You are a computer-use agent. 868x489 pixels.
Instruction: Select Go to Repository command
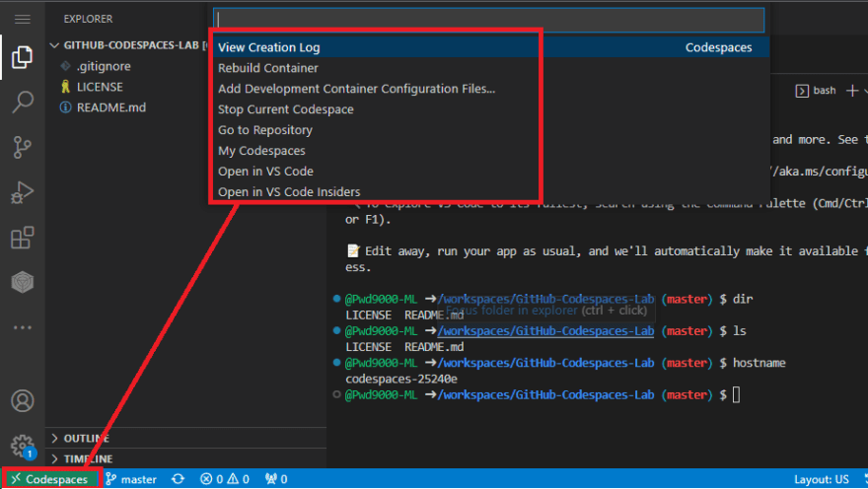pos(490,130)
